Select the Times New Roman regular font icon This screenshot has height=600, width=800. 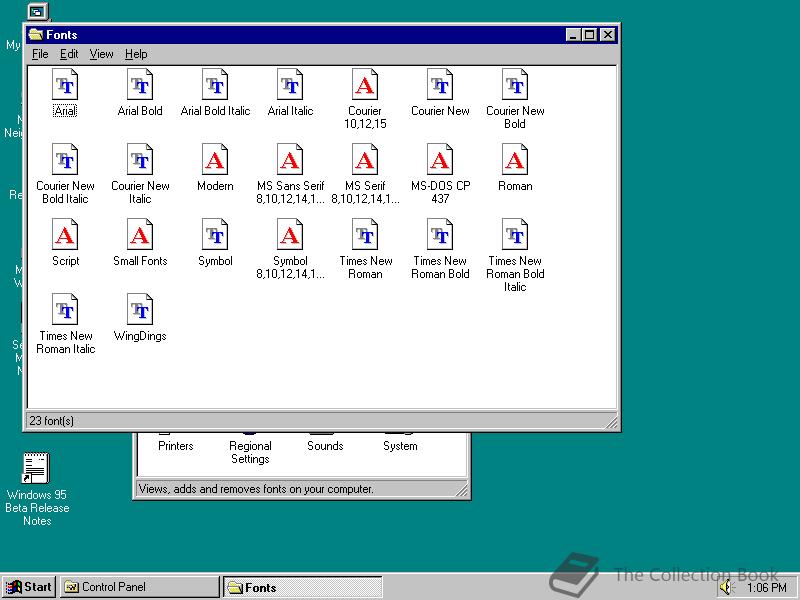(x=365, y=235)
